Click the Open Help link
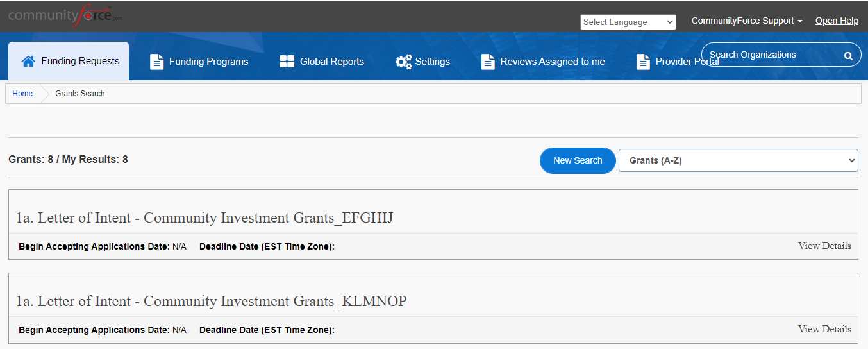 (837, 21)
